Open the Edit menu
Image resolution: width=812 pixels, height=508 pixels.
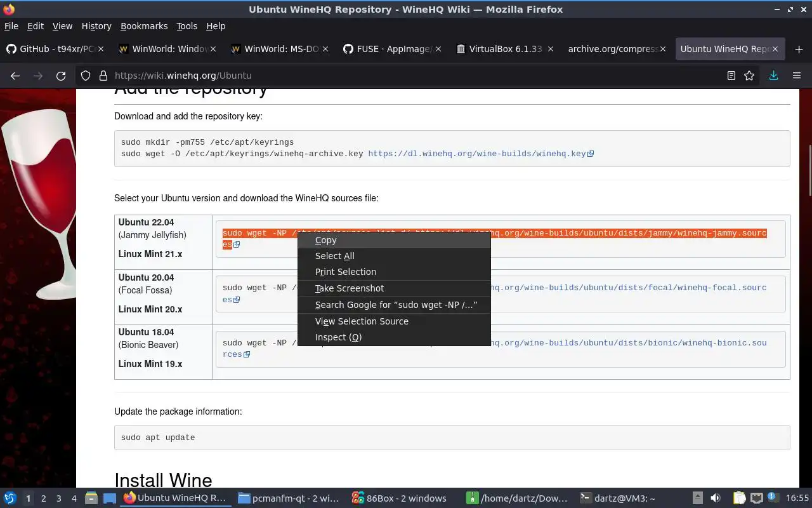pyautogui.click(x=36, y=26)
